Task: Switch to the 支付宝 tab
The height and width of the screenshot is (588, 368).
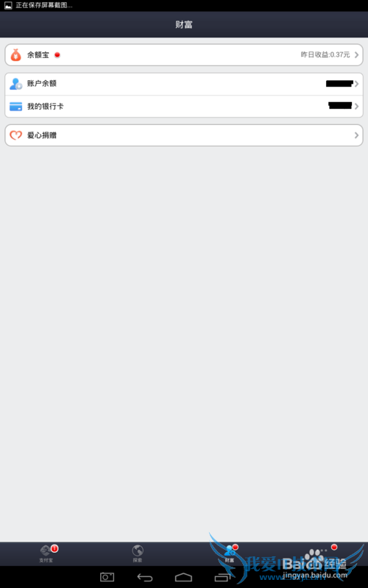Action: (x=46, y=554)
